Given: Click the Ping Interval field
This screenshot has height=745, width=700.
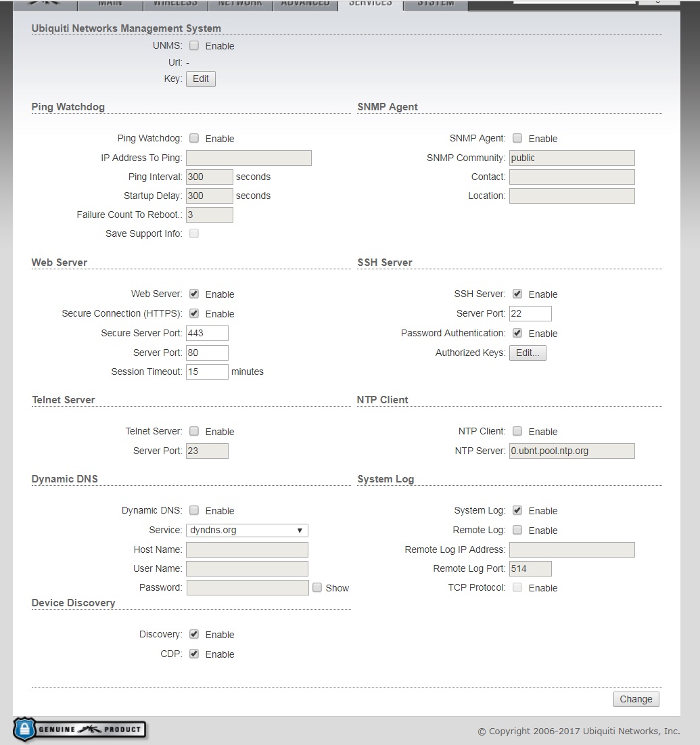Looking at the screenshot, I should (x=210, y=177).
